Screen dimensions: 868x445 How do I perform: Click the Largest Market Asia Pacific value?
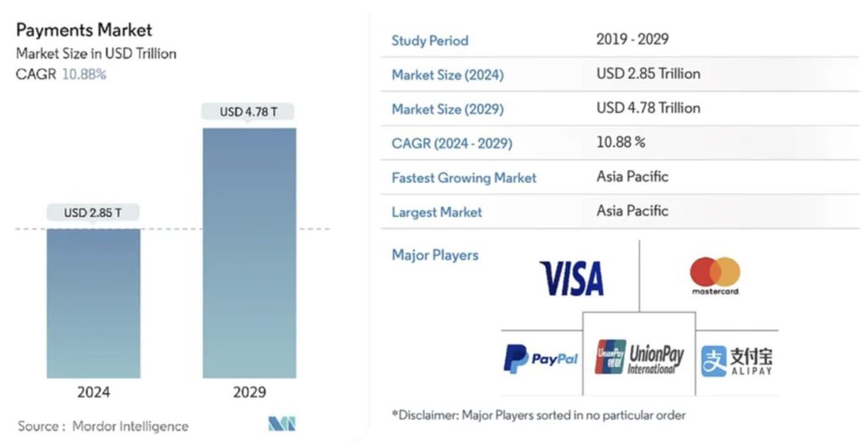(x=632, y=211)
